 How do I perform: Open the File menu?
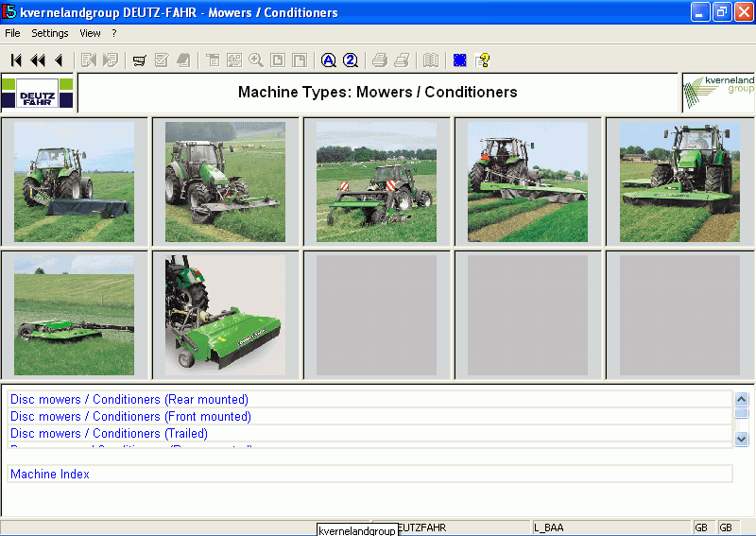pyautogui.click(x=12, y=33)
